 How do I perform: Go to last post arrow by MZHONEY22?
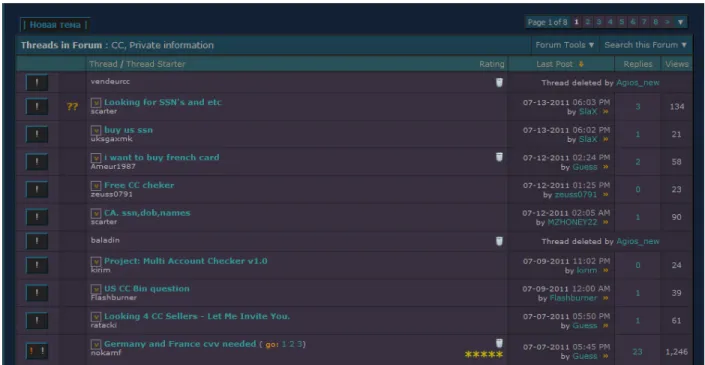point(605,222)
